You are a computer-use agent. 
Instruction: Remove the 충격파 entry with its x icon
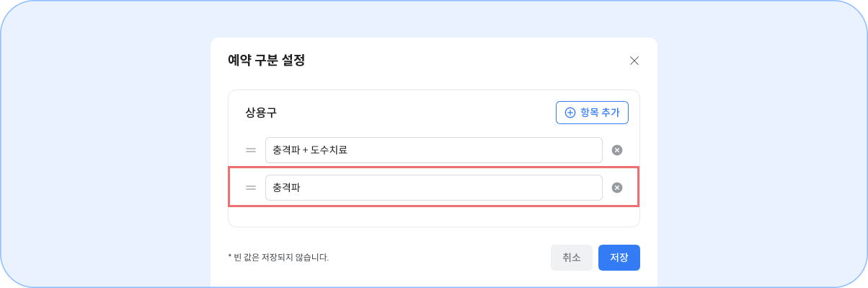coord(617,188)
